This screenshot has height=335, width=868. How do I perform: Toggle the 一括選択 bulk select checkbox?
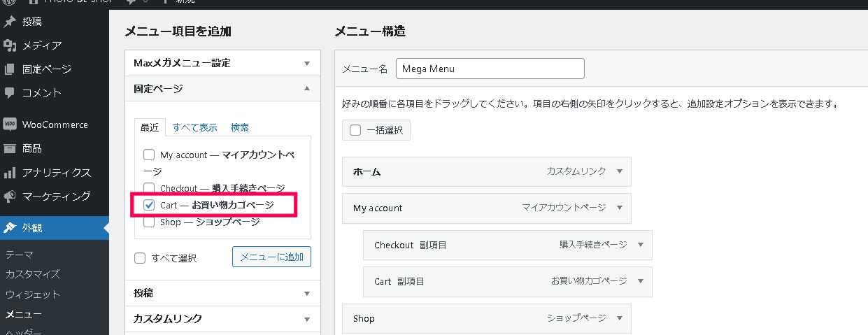tap(355, 130)
